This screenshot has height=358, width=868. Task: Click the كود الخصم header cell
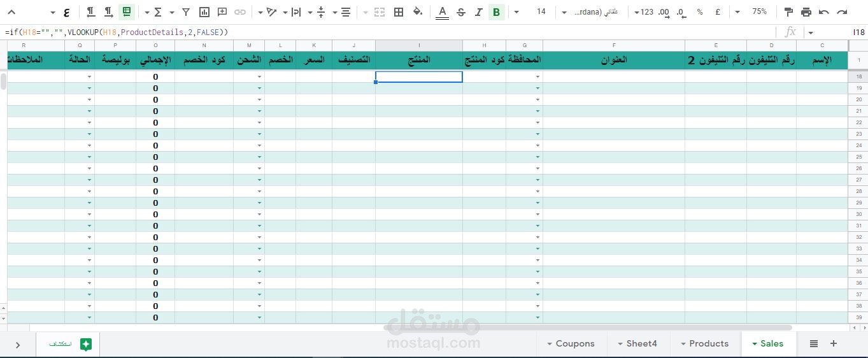click(204, 60)
